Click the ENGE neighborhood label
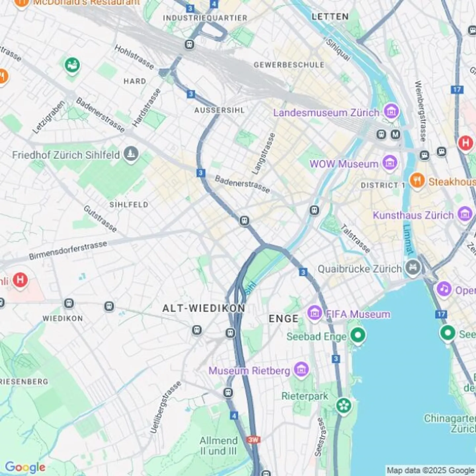Screen dimensions: 476x476 click(284, 319)
